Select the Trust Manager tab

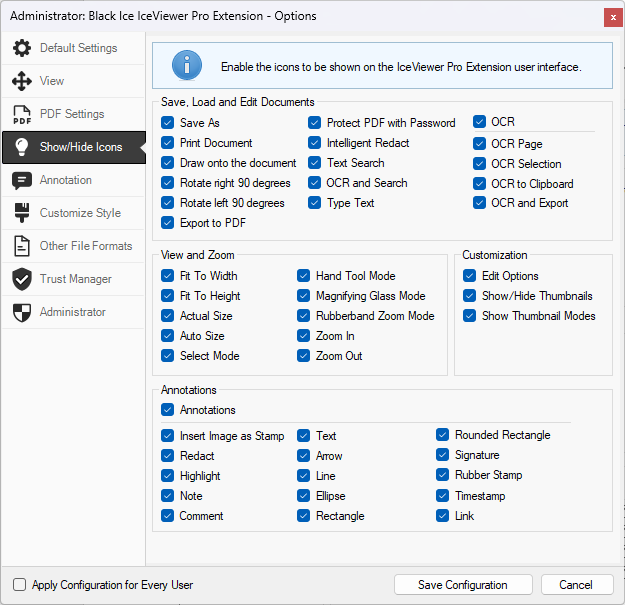pyautogui.click(x=73, y=279)
